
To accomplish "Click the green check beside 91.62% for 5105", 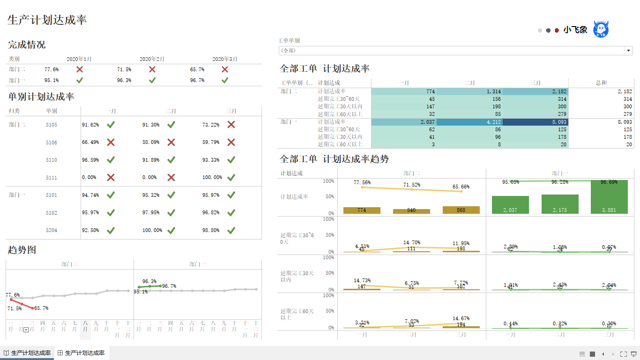I will pyautogui.click(x=111, y=124).
